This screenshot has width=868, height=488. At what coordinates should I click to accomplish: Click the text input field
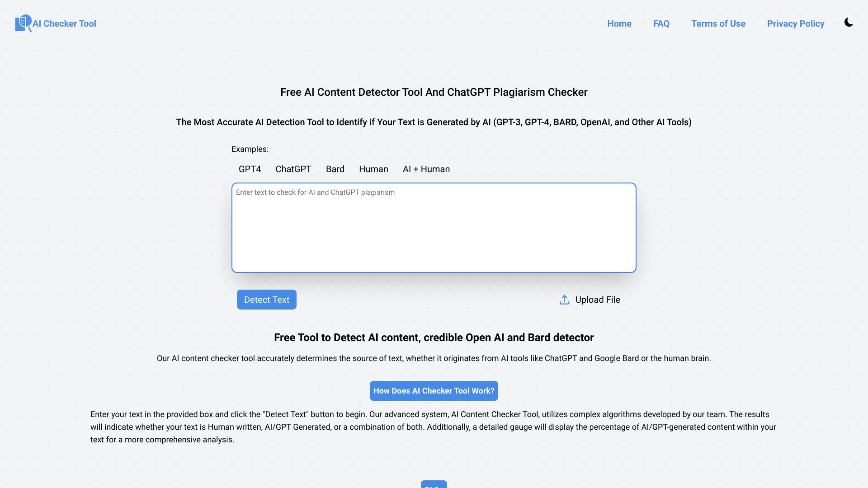click(x=434, y=227)
